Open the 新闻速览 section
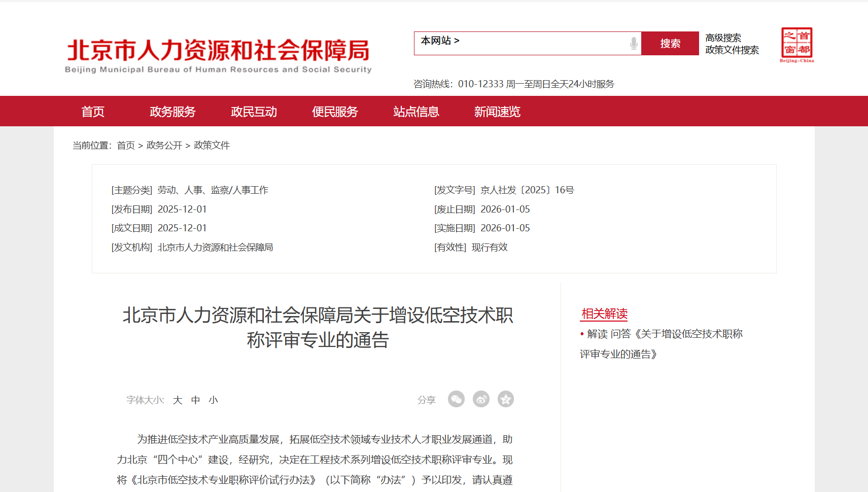 pyautogui.click(x=497, y=112)
